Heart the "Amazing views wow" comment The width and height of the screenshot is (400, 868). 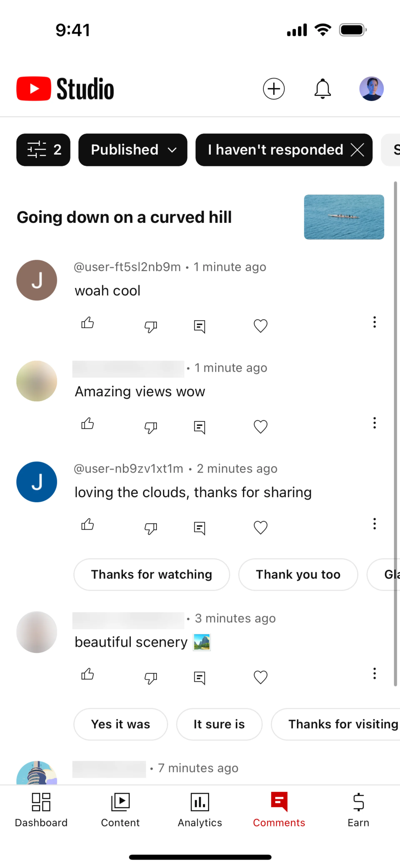point(260,426)
